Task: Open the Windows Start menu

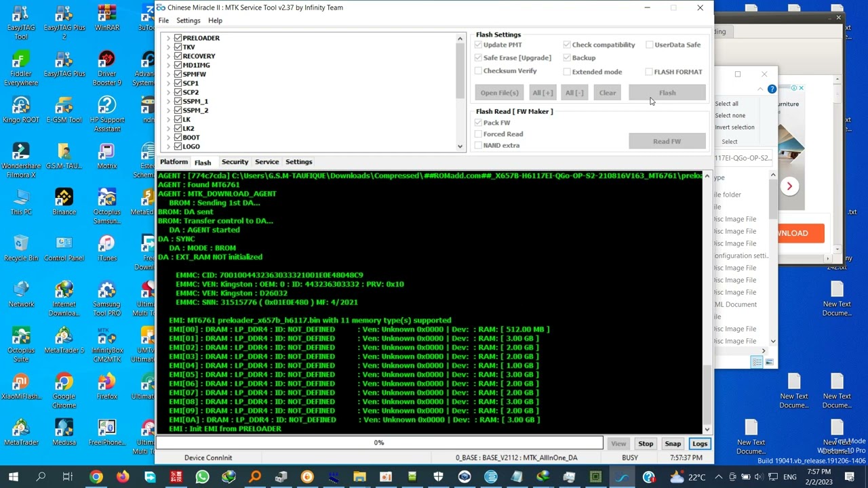Action: tap(14, 477)
